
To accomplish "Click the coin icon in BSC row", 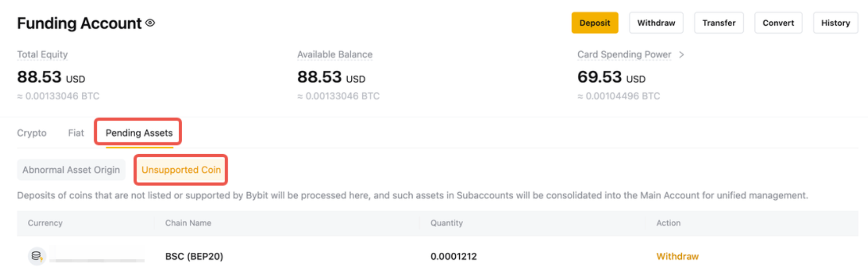I will 36,256.
